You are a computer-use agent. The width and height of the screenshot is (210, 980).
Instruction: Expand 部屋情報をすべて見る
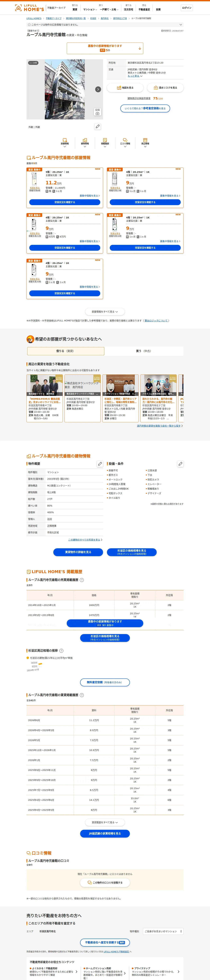pyautogui.click(x=105, y=312)
